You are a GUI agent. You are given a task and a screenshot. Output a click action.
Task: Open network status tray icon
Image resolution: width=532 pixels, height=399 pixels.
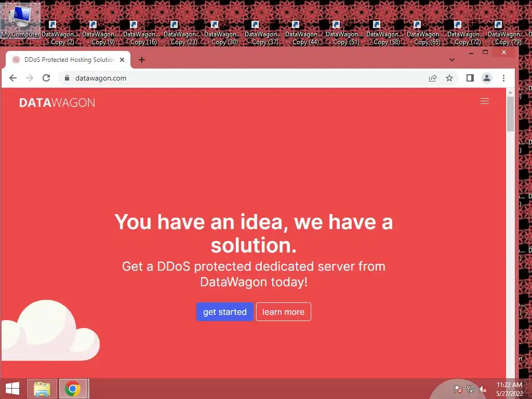point(470,389)
